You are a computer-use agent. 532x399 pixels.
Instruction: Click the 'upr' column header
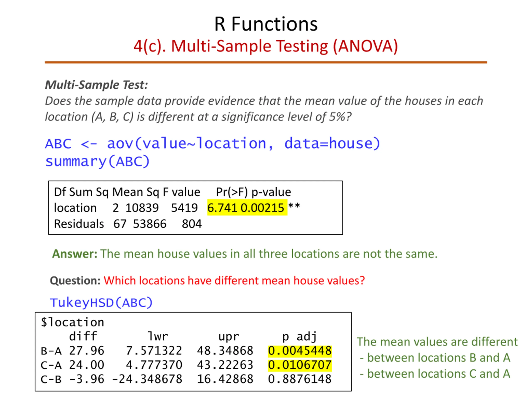pos(229,336)
